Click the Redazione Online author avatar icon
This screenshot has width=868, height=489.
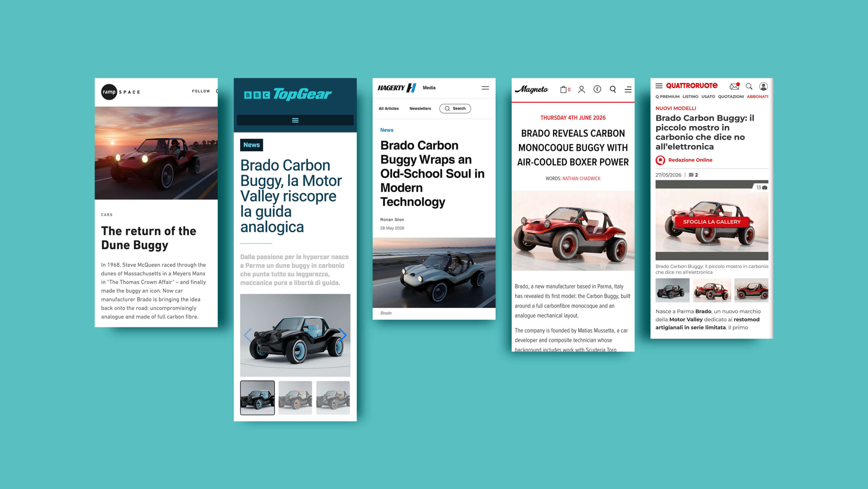click(660, 160)
